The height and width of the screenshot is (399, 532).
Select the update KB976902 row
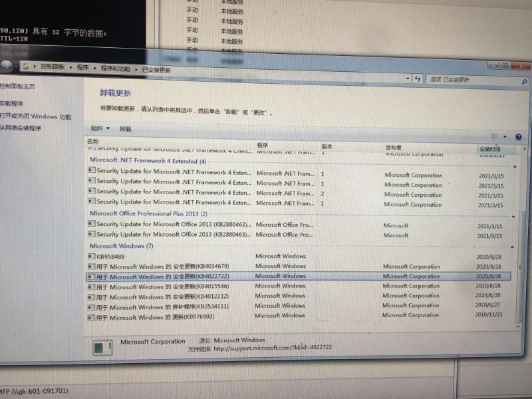(299, 317)
